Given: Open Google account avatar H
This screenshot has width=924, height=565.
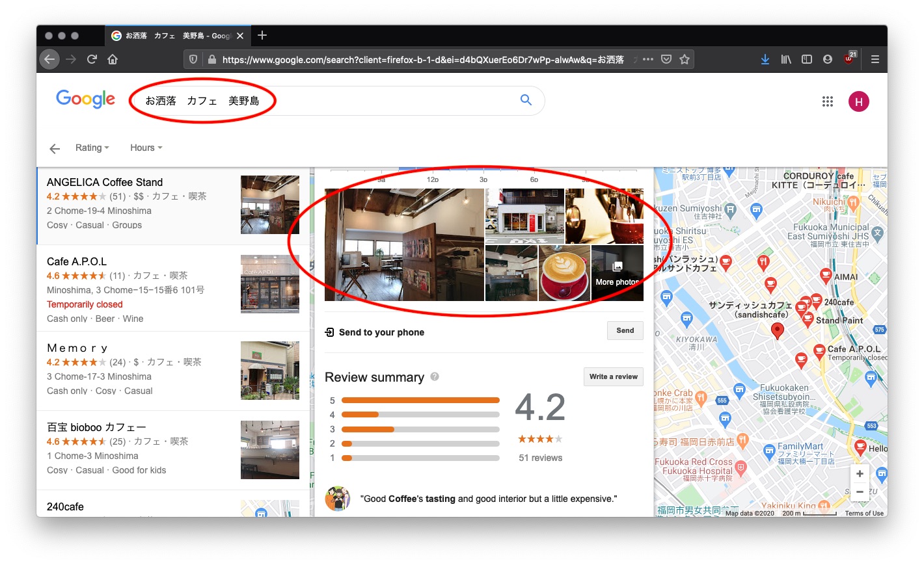Looking at the screenshot, I should point(859,101).
